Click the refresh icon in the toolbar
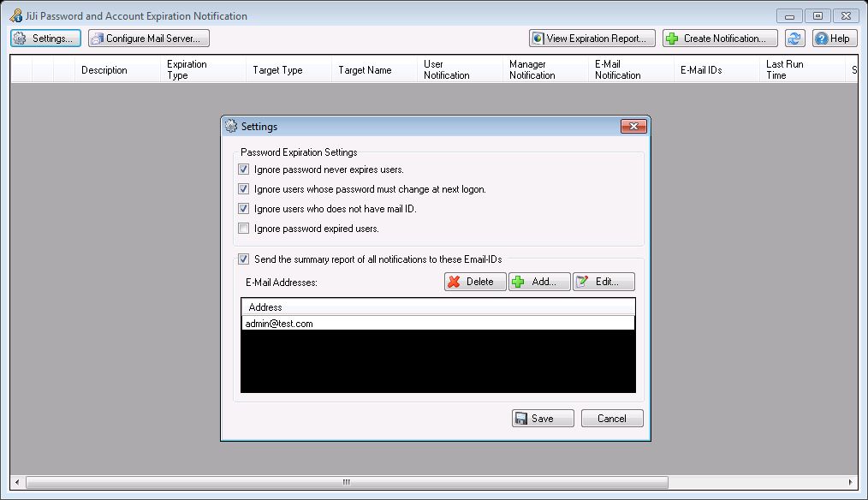 tap(795, 39)
